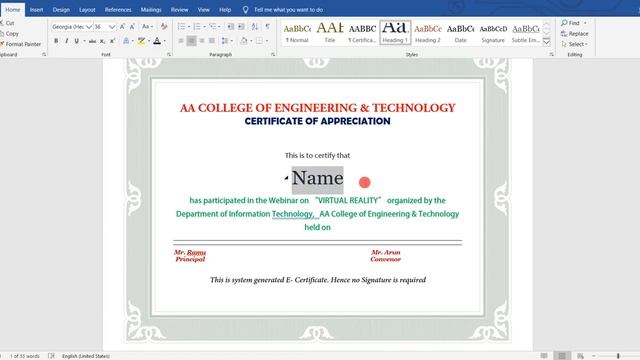
Task: Switch to Web Layout view
Action: [580, 356]
